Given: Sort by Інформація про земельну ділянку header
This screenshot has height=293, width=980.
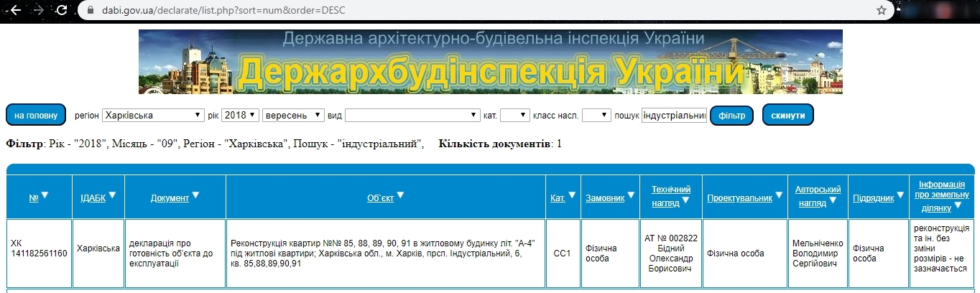Looking at the screenshot, I should click(943, 195).
